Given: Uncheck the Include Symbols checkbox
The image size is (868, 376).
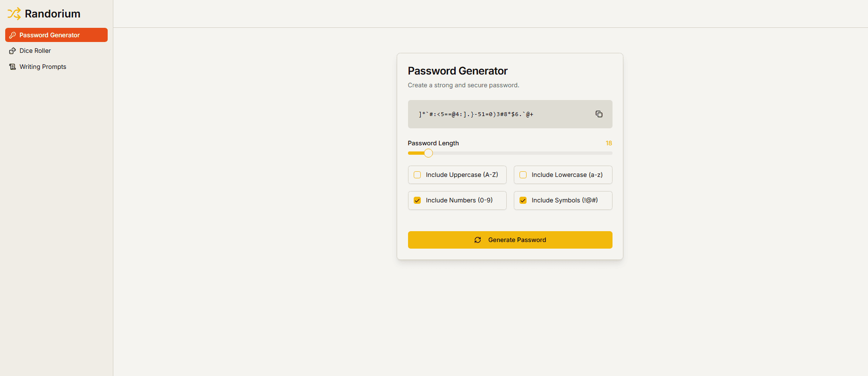Looking at the screenshot, I should pos(523,201).
